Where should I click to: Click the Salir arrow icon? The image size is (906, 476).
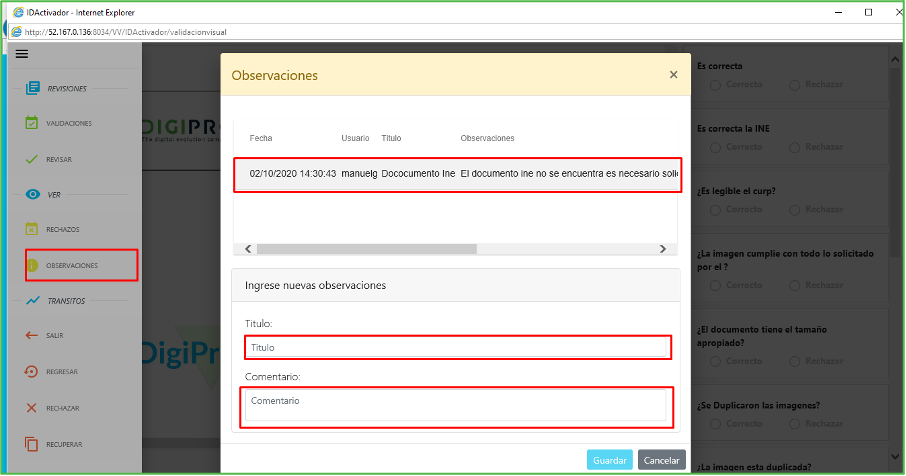point(32,335)
